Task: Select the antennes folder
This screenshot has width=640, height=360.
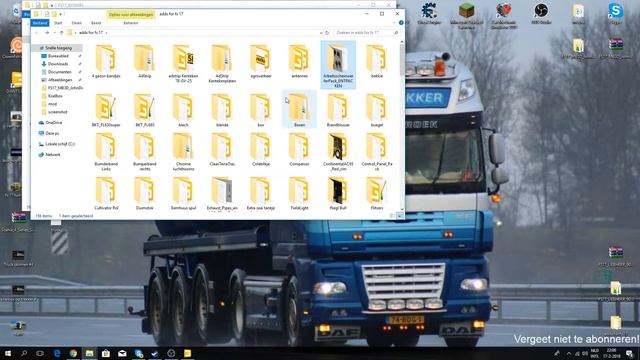Action: (299, 62)
